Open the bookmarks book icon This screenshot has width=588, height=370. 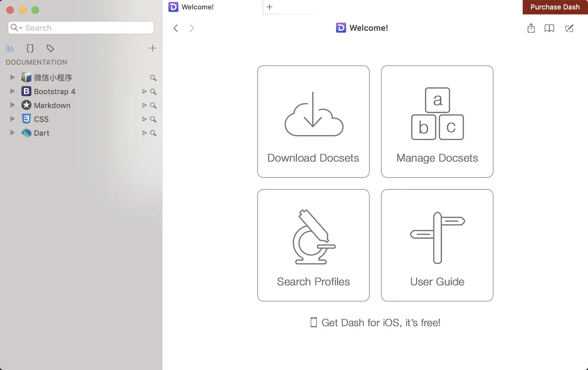pyautogui.click(x=549, y=28)
